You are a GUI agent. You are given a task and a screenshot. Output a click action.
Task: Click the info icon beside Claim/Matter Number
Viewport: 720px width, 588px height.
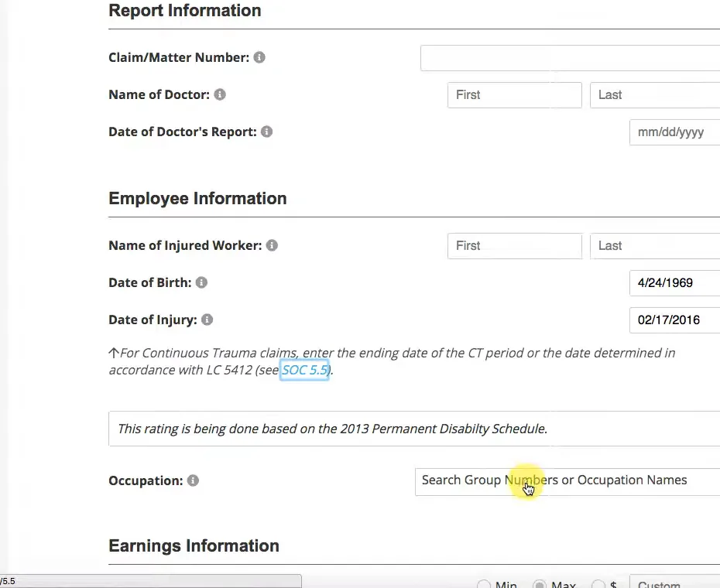[x=259, y=57]
